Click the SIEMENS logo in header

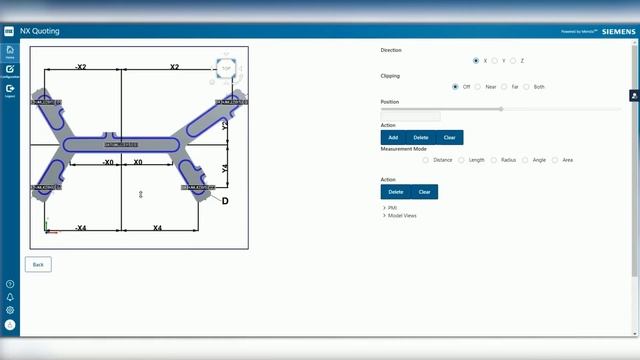coord(619,31)
